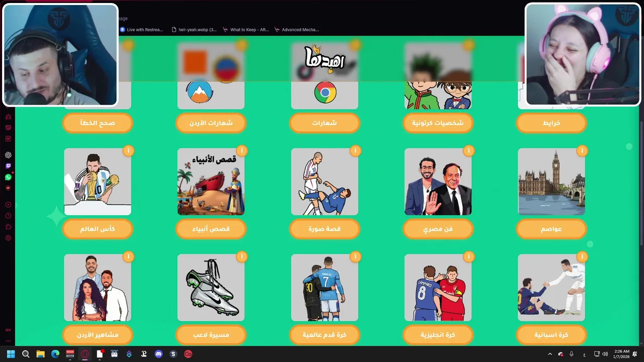
Task: Open the notification bell in the taskbar
Action: coord(635,354)
